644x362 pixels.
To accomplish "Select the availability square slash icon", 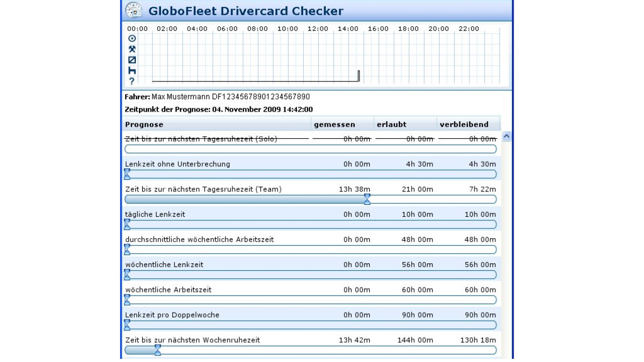I will [132, 60].
